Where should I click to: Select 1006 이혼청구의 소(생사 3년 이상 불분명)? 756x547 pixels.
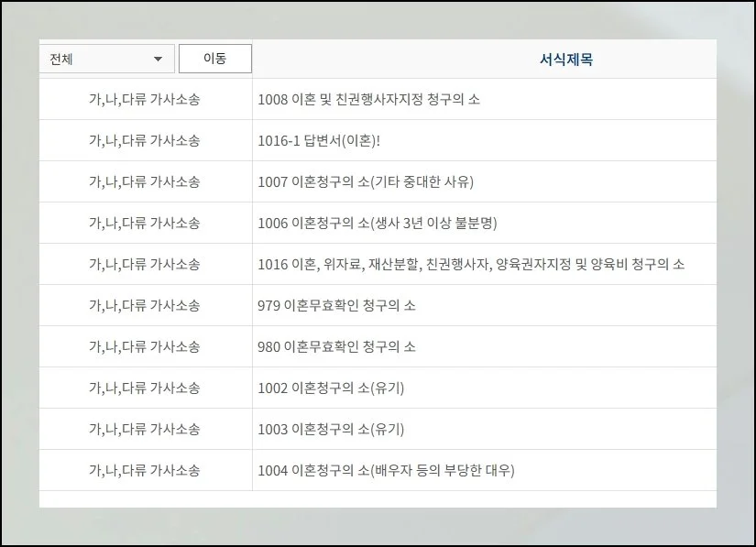tap(378, 223)
